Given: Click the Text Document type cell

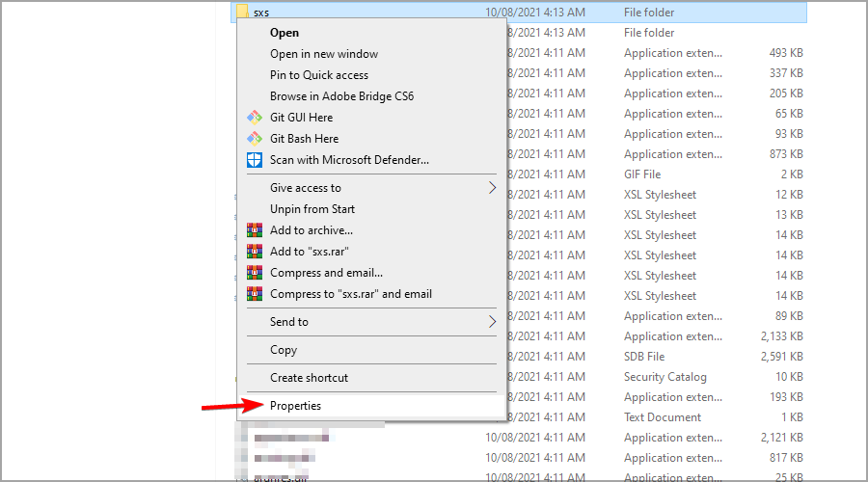Looking at the screenshot, I should [662, 417].
